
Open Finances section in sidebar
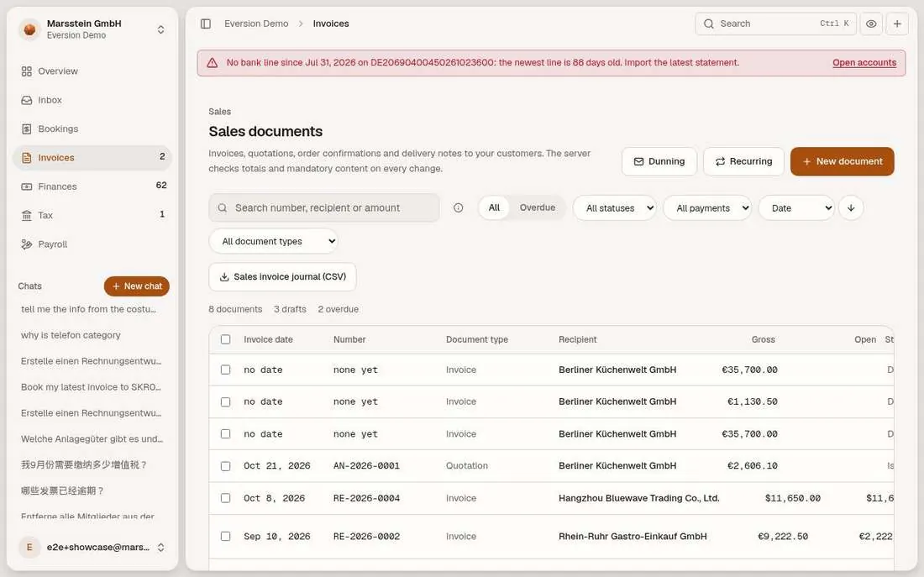click(92, 186)
